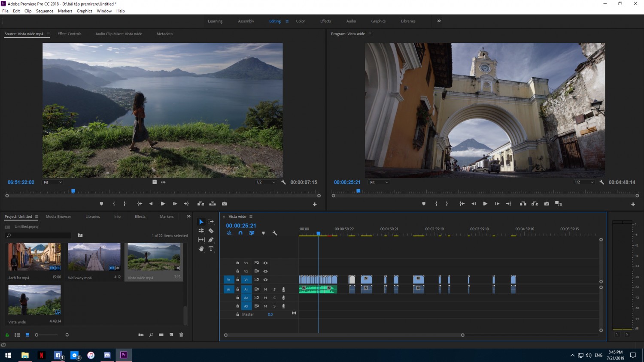The image size is (644, 362).
Task: Switch to Effect Controls tab
Action: tap(70, 34)
